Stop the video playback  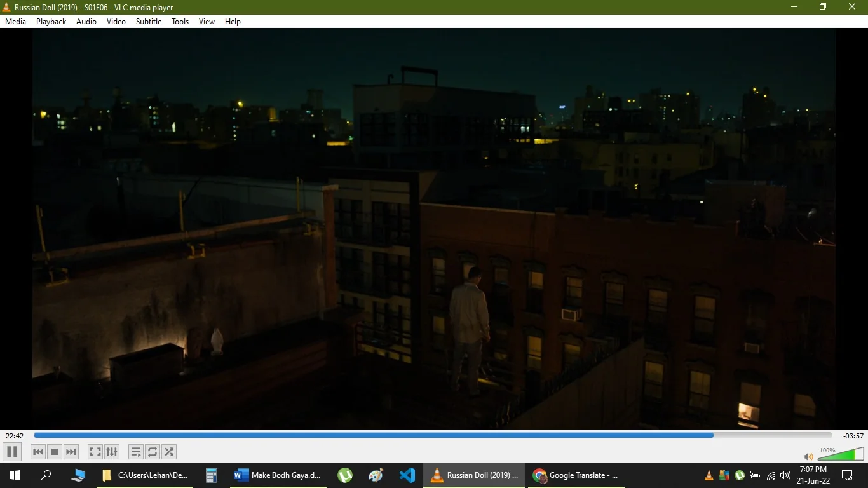pos(55,452)
